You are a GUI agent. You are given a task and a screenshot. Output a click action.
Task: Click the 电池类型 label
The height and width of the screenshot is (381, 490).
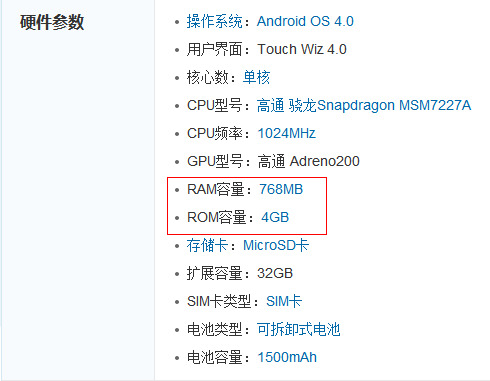(214, 329)
